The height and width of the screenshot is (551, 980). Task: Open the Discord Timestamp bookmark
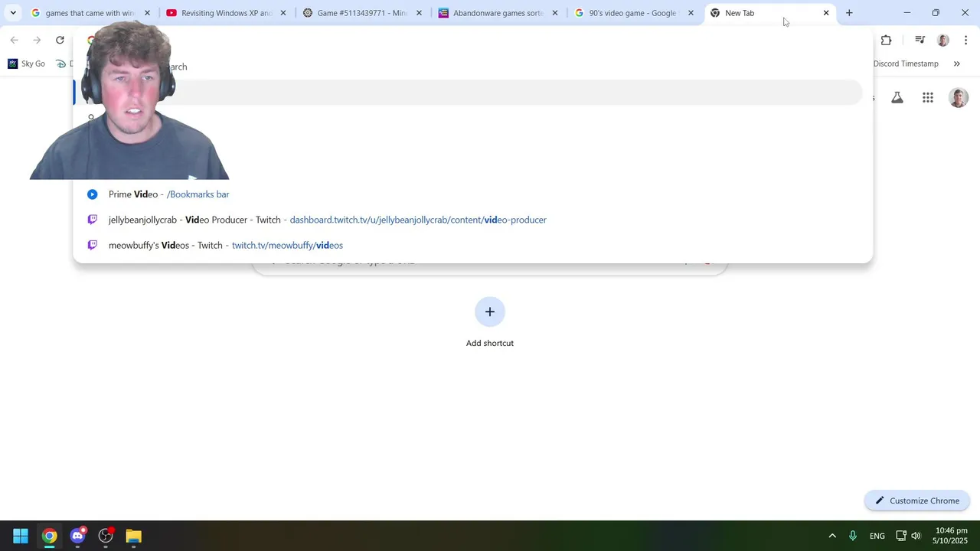coord(906,64)
